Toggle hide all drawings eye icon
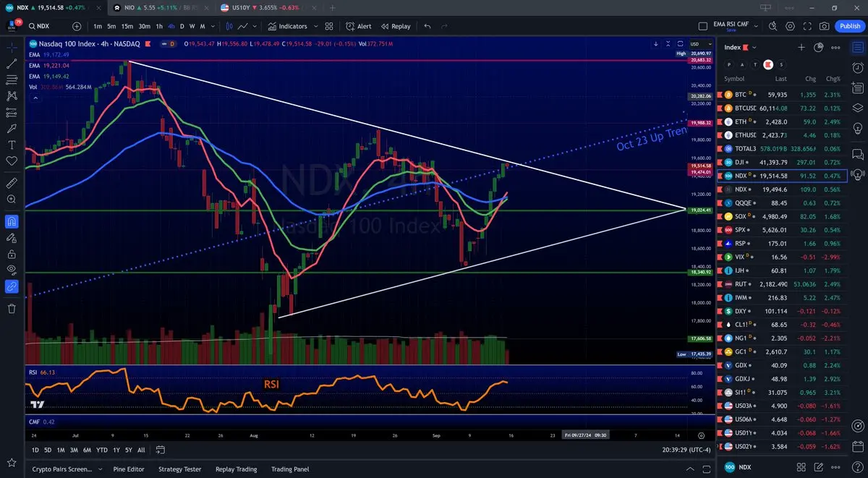This screenshot has width=868, height=478. 12,270
